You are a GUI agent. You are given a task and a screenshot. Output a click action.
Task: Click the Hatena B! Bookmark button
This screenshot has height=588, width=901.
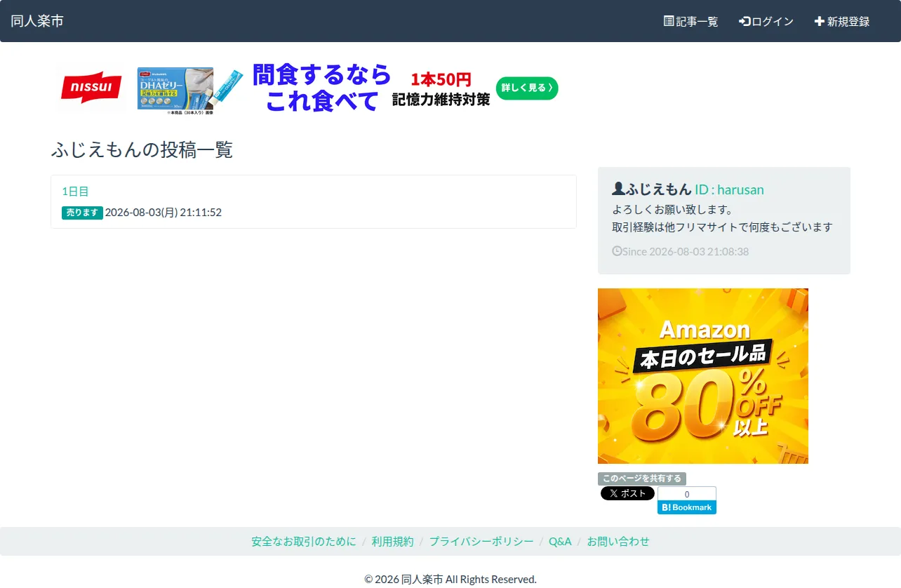tap(687, 507)
